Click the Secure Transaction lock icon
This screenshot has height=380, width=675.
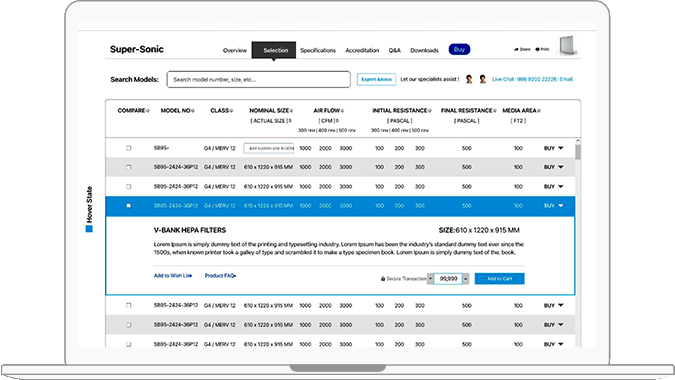tap(383, 279)
